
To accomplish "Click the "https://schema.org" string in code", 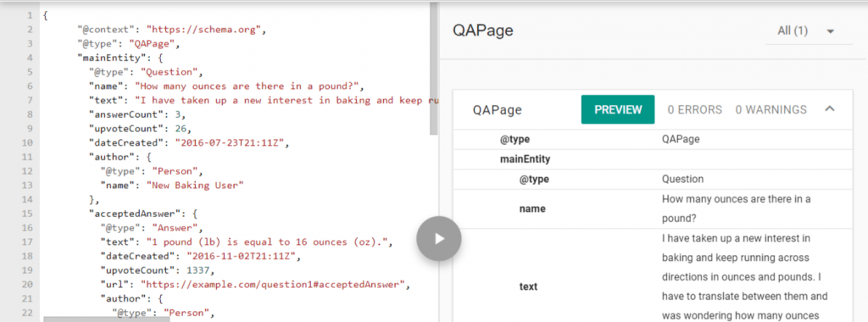I will point(203,30).
